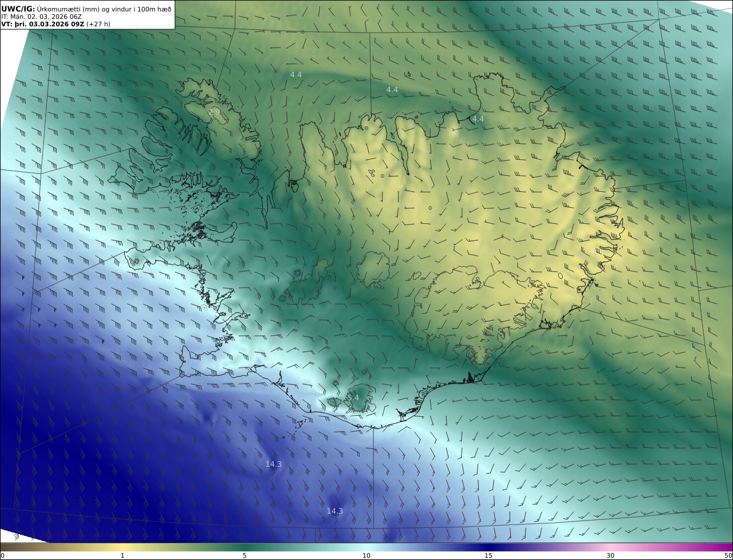Click the 4.4 value on the northeast coast
The image size is (733, 560).
pos(478,119)
